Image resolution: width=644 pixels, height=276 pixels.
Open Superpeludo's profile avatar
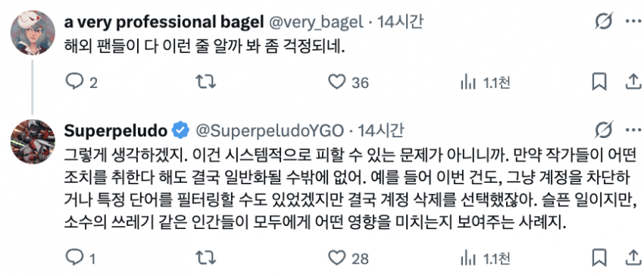(33, 142)
